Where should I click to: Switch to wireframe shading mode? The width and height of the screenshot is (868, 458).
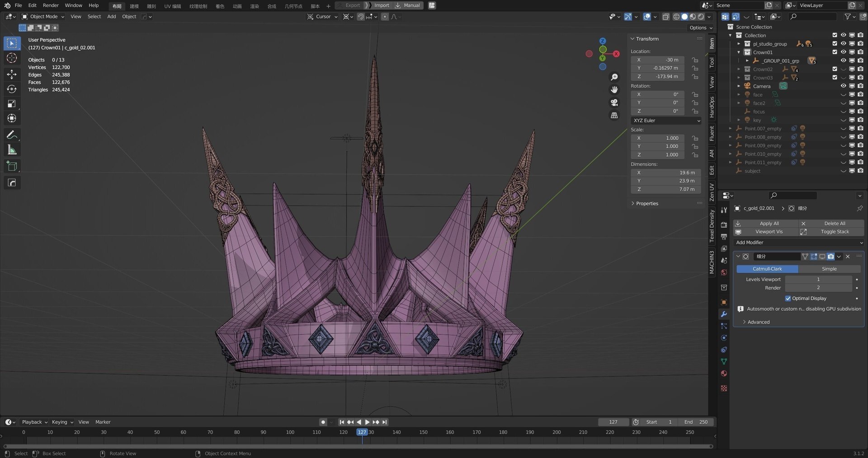[x=676, y=17]
